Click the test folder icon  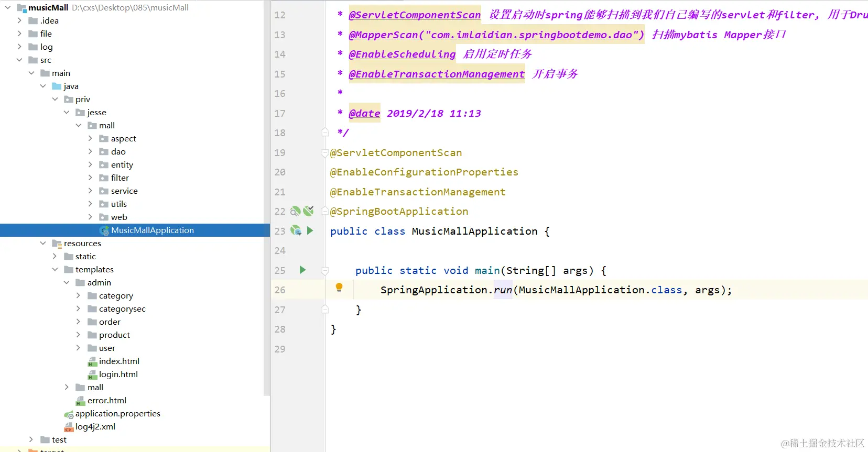click(x=45, y=440)
